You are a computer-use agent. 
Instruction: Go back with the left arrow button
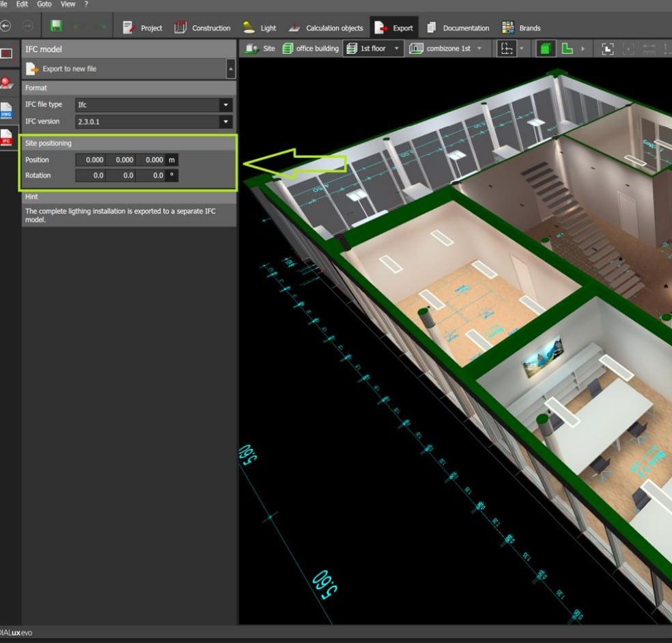click(x=5, y=26)
